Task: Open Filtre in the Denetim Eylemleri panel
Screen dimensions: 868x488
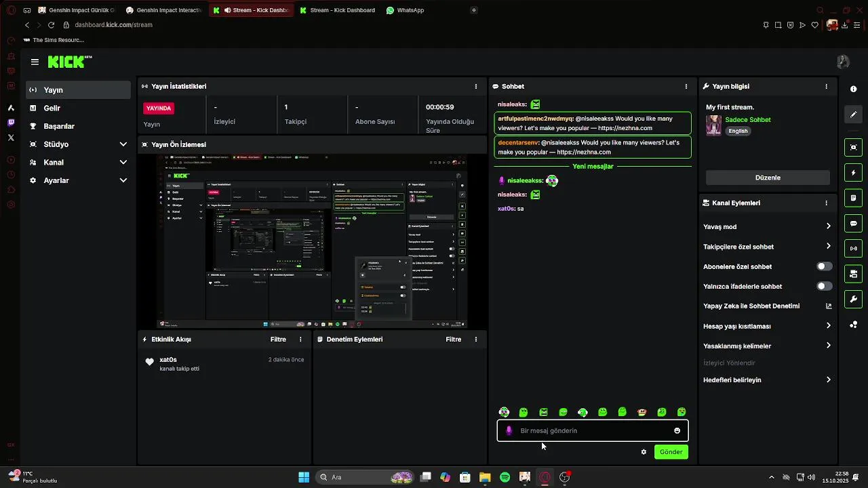Action: click(453, 340)
